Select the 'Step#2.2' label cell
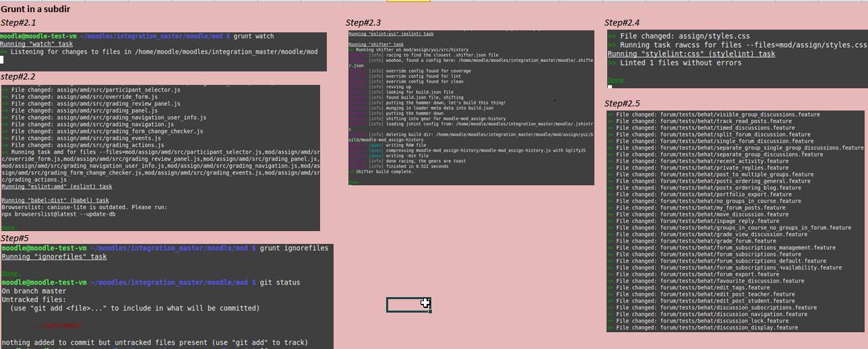The height and width of the screenshot is (349, 868). pos(18,77)
